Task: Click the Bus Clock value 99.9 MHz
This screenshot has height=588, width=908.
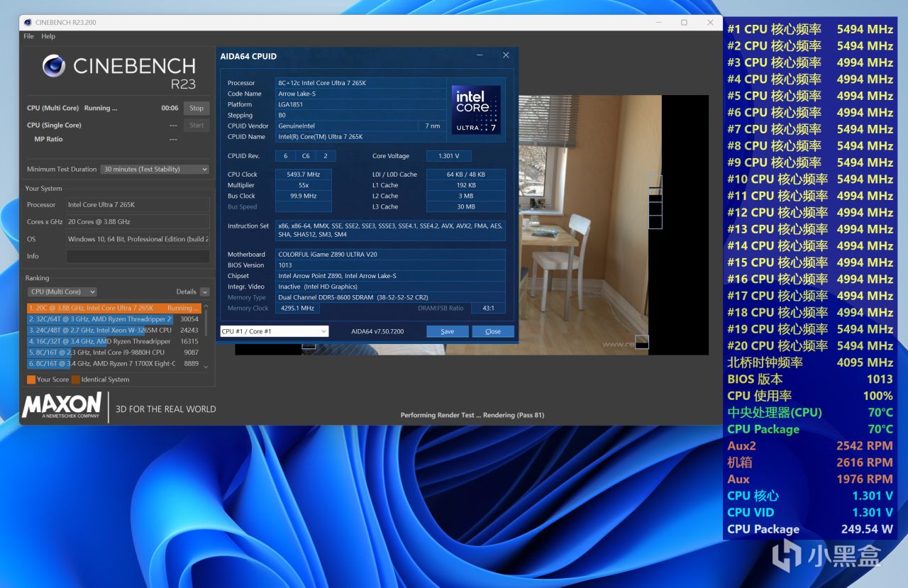Action: [x=304, y=196]
